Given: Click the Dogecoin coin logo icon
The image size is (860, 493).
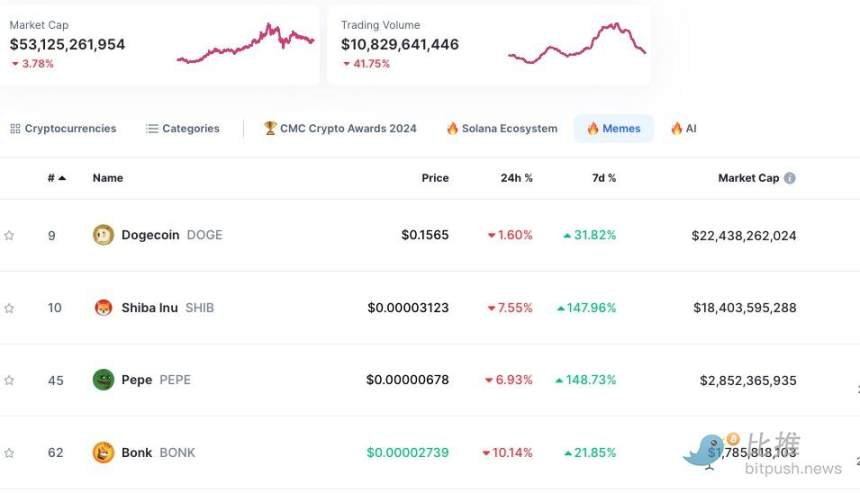Looking at the screenshot, I should tap(103, 235).
